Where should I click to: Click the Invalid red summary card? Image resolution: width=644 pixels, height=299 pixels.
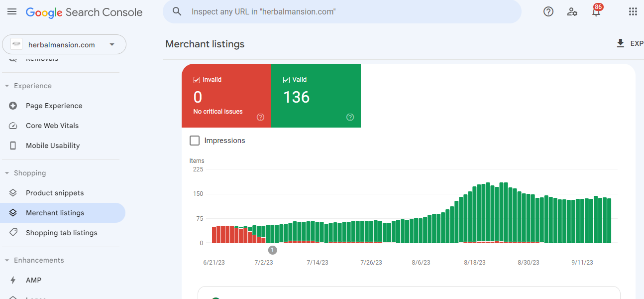tap(226, 96)
